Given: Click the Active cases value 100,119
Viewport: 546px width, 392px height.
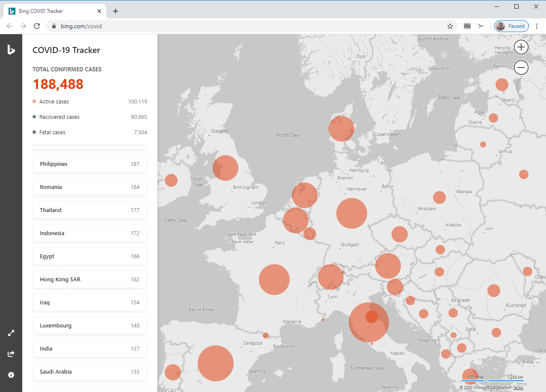Looking at the screenshot, I should point(138,102).
